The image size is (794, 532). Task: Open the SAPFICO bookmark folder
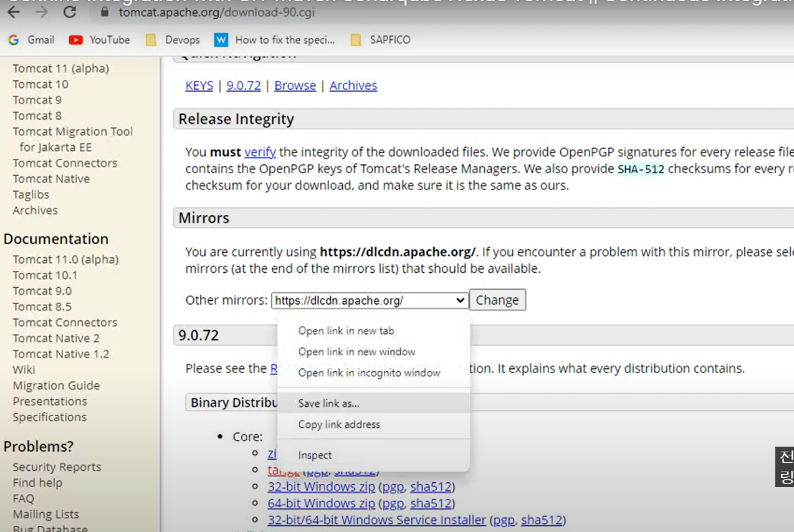coord(381,40)
